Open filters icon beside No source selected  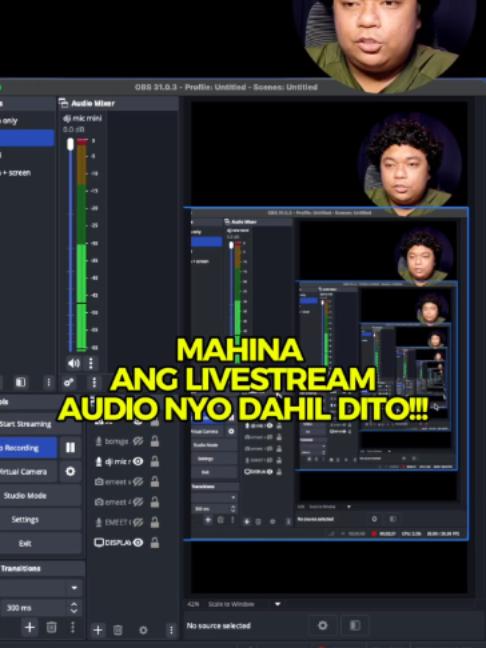(355, 625)
